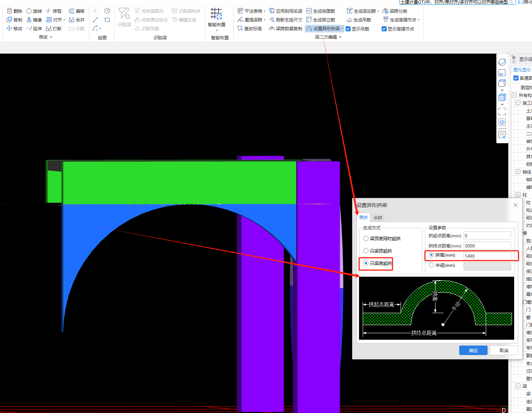The width and height of the screenshot is (532, 413).
Task: Select 拱高(mm) radio button
Action: (431, 255)
